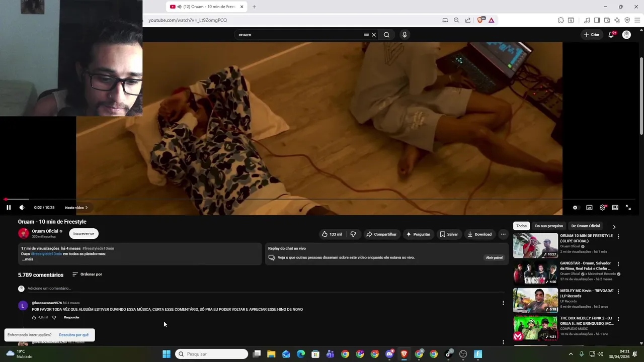Click the Brave Rewards triangle icon
Screen dimensions: 644x362
pyautogui.click(x=491, y=20)
